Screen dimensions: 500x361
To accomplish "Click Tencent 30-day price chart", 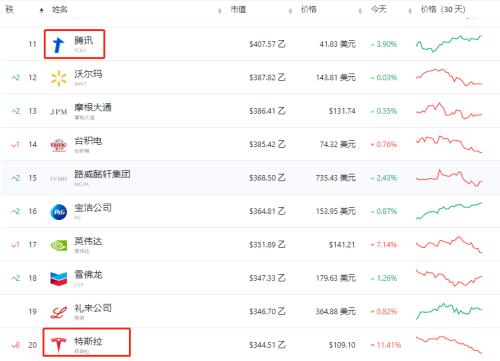I will [x=449, y=44].
